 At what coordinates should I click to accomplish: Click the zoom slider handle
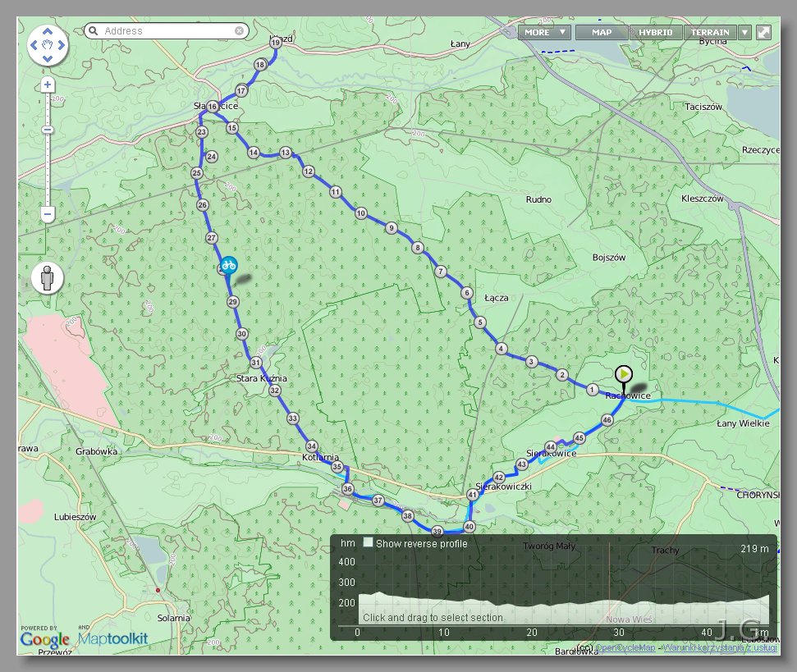[48, 130]
